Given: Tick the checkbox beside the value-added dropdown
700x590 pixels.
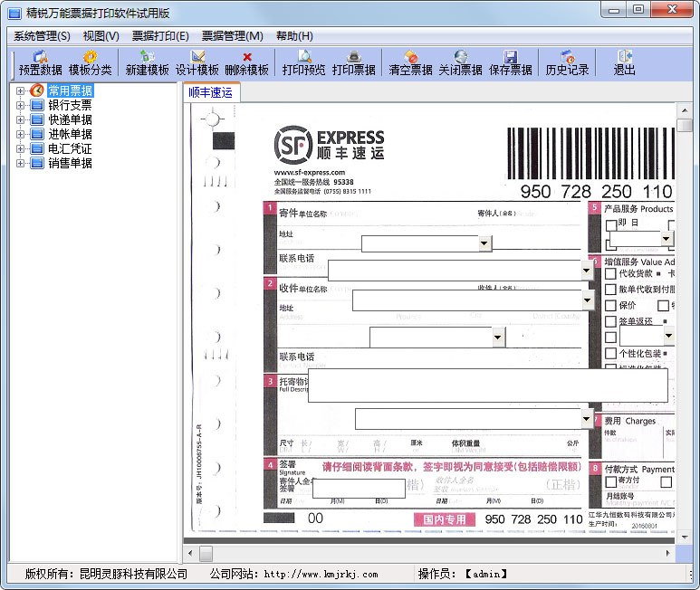Looking at the screenshot, I should coord(610,338).
